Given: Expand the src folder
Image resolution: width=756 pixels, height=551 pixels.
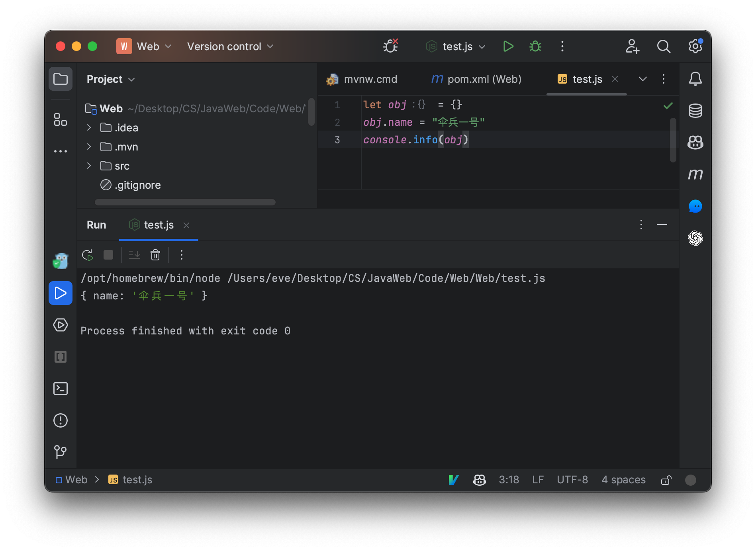Looking at the screenshot, I should point(89,166).
